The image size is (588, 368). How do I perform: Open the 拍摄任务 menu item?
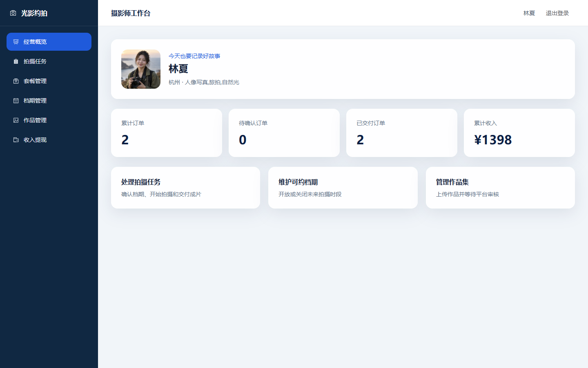[49, 61]
